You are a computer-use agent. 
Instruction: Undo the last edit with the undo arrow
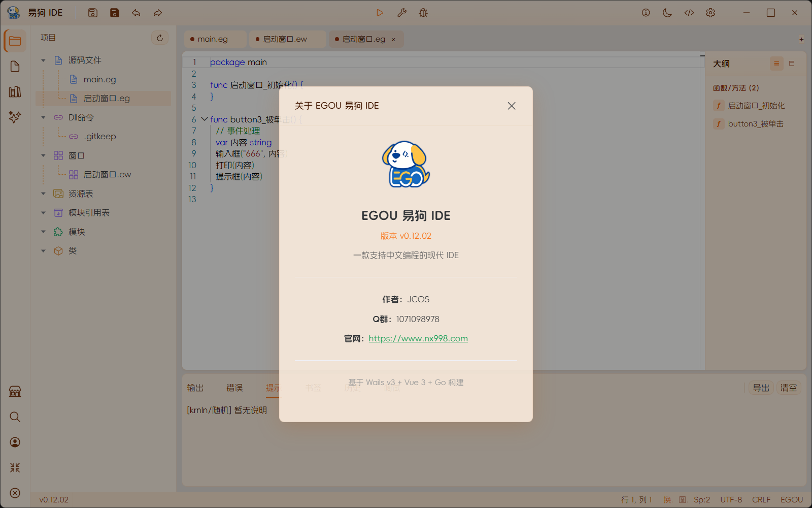coord(136,13)
